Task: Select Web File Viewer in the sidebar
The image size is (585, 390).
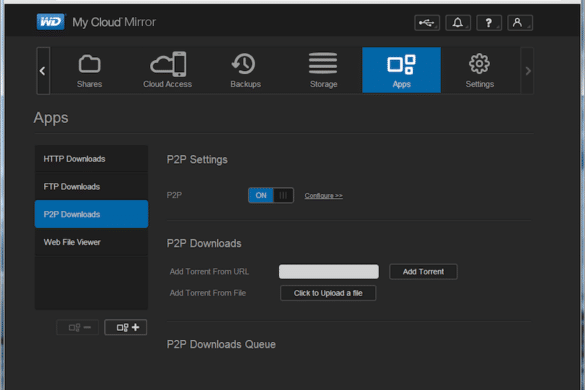Action: 91,242
